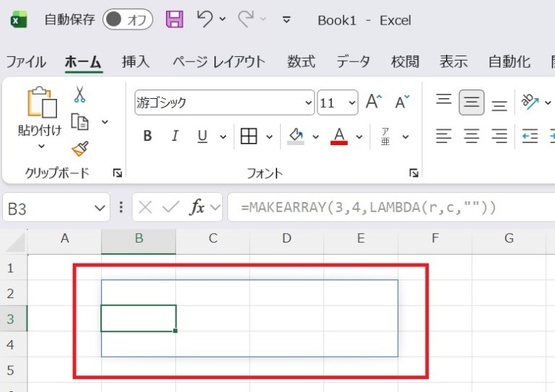
Task: Center text horizontally
Action: 471,136
